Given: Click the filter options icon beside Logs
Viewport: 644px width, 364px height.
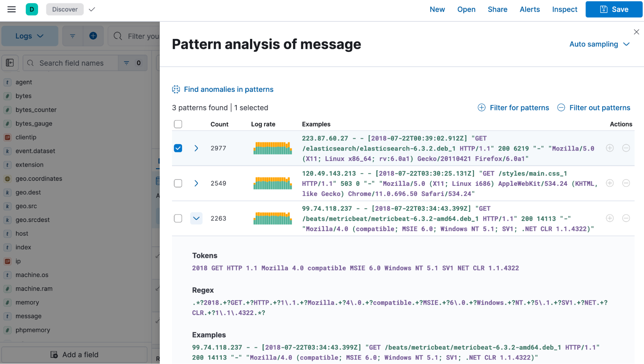Looking at the screenshot, I should point(72,36).
